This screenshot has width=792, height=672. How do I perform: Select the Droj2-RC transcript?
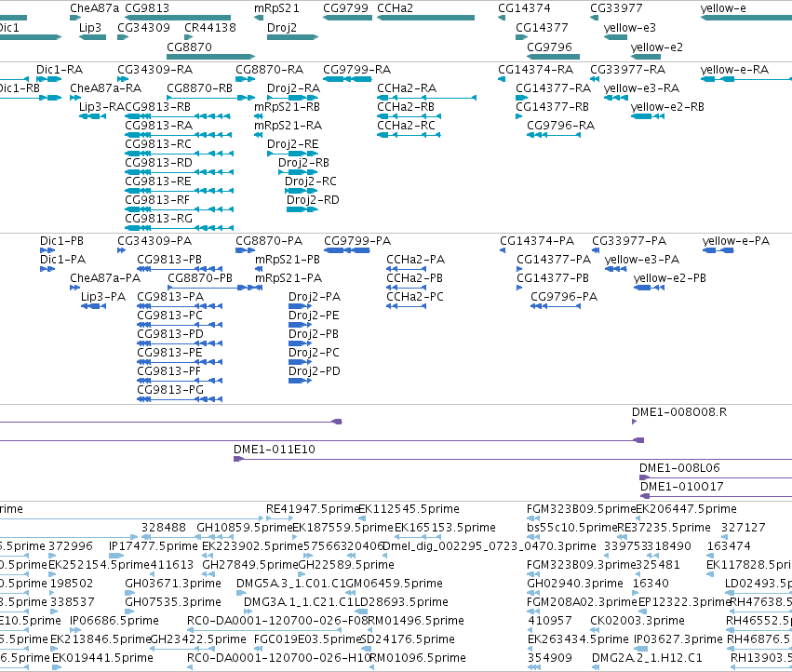[302, 191]
